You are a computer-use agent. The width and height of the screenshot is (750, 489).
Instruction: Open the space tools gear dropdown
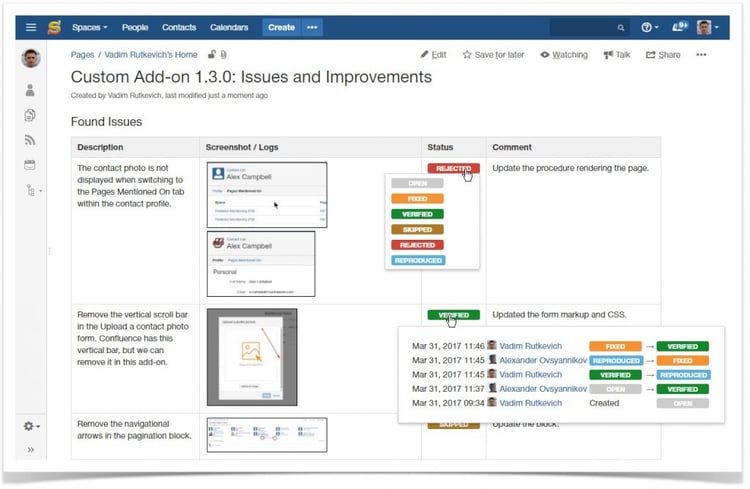pyautogui.click(x=33, y=426)
